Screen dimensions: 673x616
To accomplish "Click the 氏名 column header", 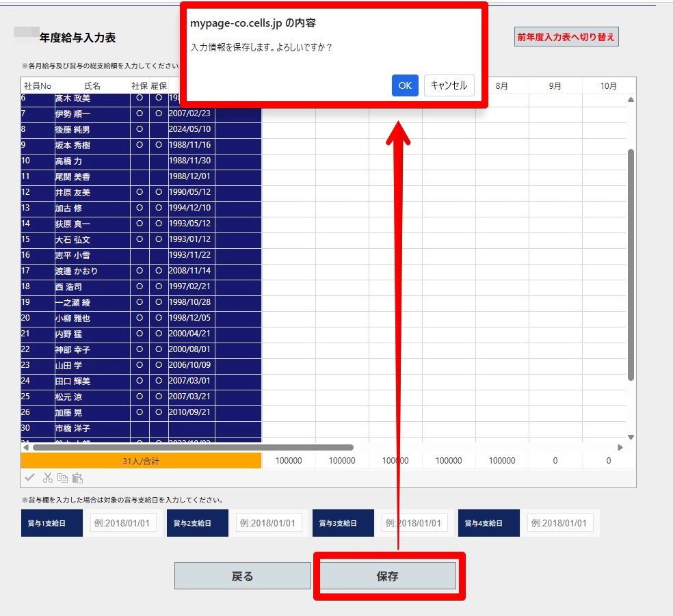I will pos(92,85).
